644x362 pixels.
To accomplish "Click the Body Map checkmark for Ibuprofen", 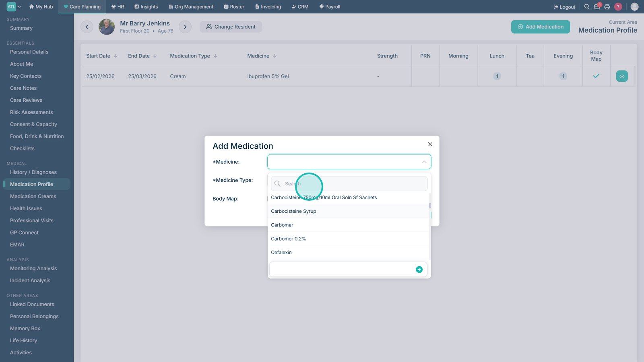I will 596,76.
